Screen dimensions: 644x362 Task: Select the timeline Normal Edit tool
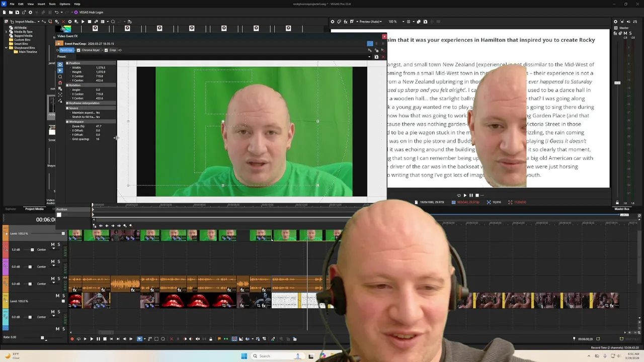pos(139,339)
